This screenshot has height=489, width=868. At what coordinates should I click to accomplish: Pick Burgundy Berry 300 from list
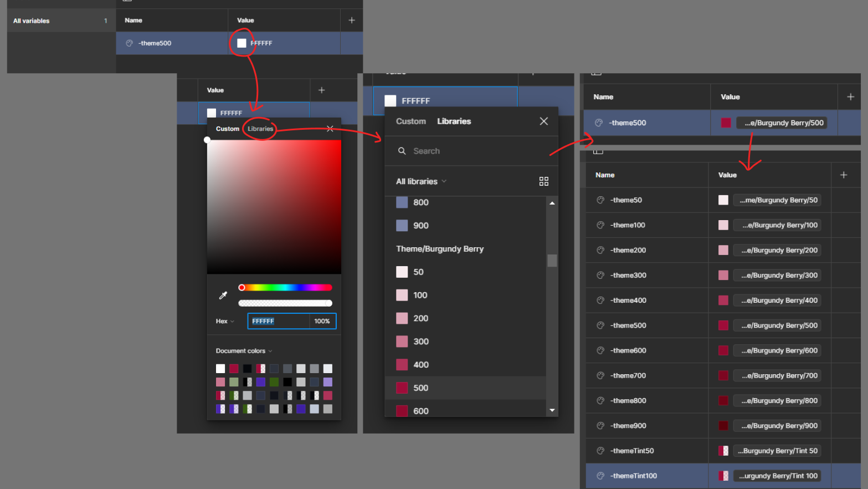[x=465, y=342]
